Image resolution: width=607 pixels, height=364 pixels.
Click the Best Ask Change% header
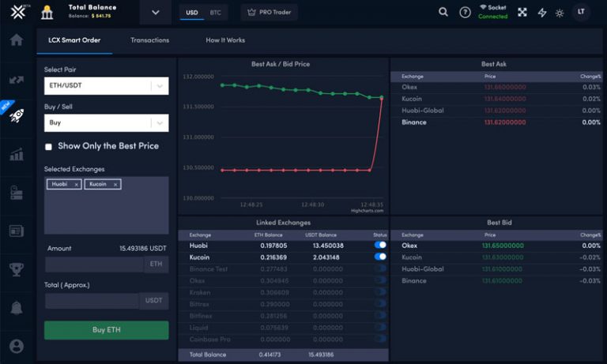tap(590, 77)
